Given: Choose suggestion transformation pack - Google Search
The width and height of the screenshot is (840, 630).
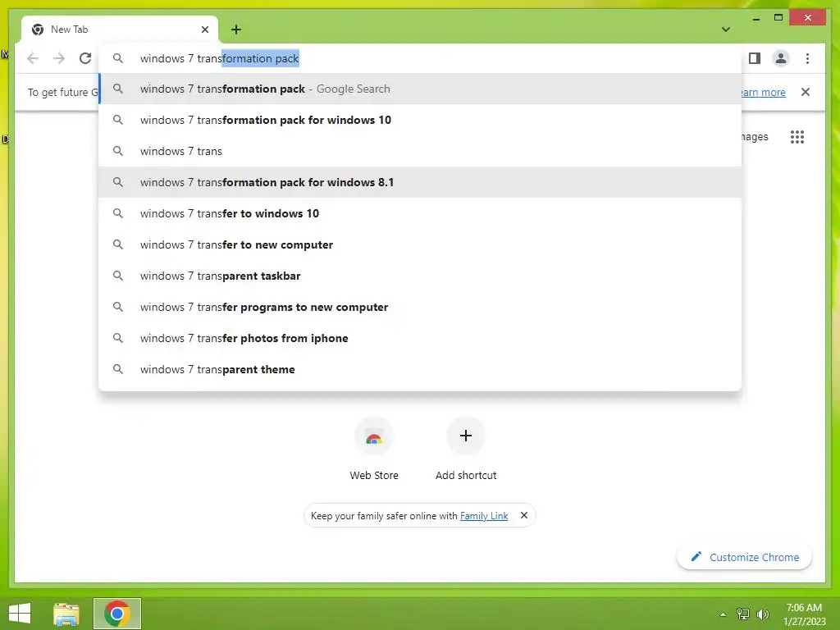Looking at the screenshot, I should [x=421, y=89].
